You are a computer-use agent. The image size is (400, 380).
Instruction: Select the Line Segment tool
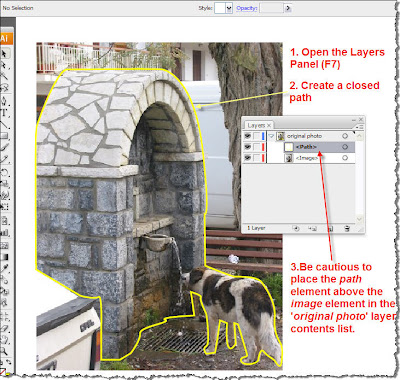[x=4, y=124]
